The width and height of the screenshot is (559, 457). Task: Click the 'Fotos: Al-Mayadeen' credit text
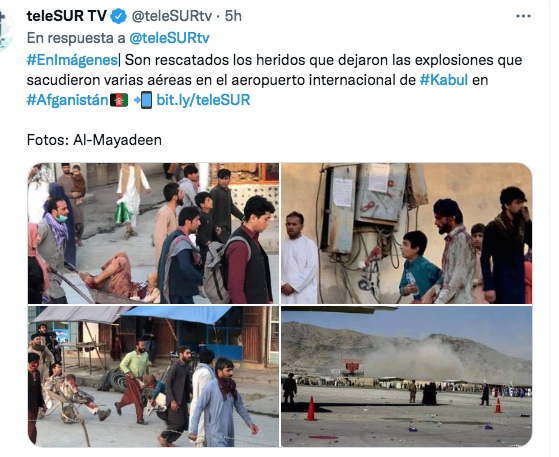(x=94, y=140)
